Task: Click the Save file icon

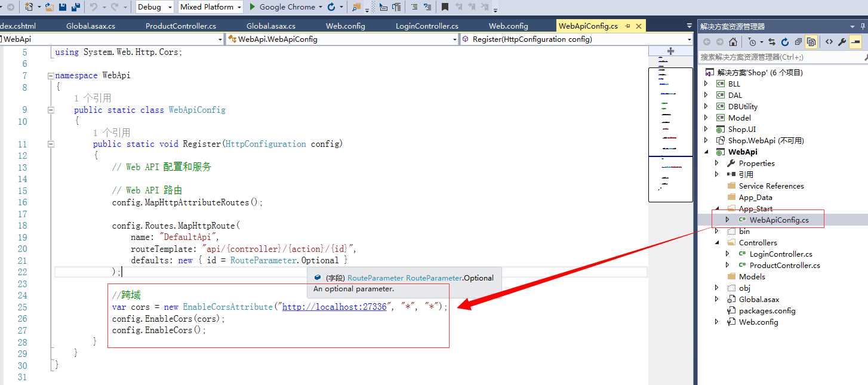Action: [x=63, y=7]
